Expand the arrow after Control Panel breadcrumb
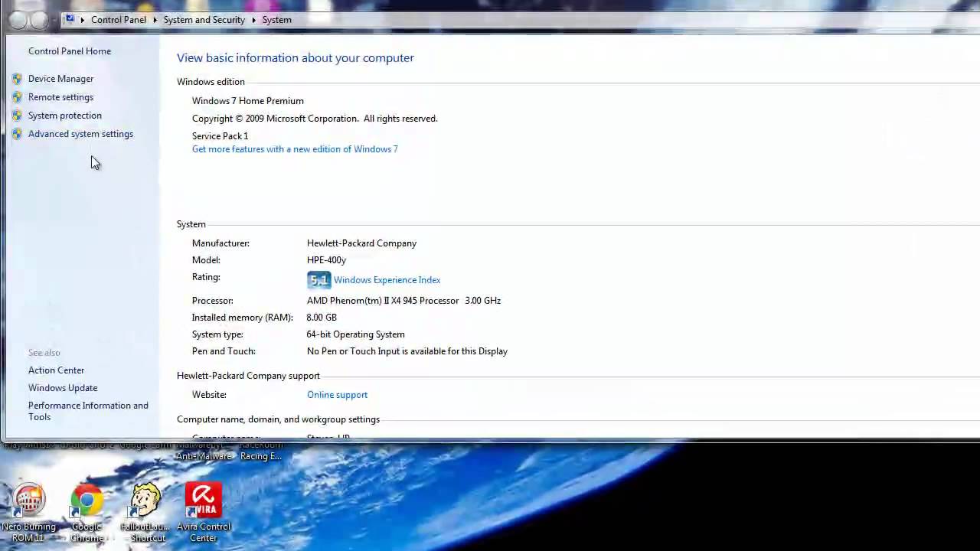 [x=155, y=20]
